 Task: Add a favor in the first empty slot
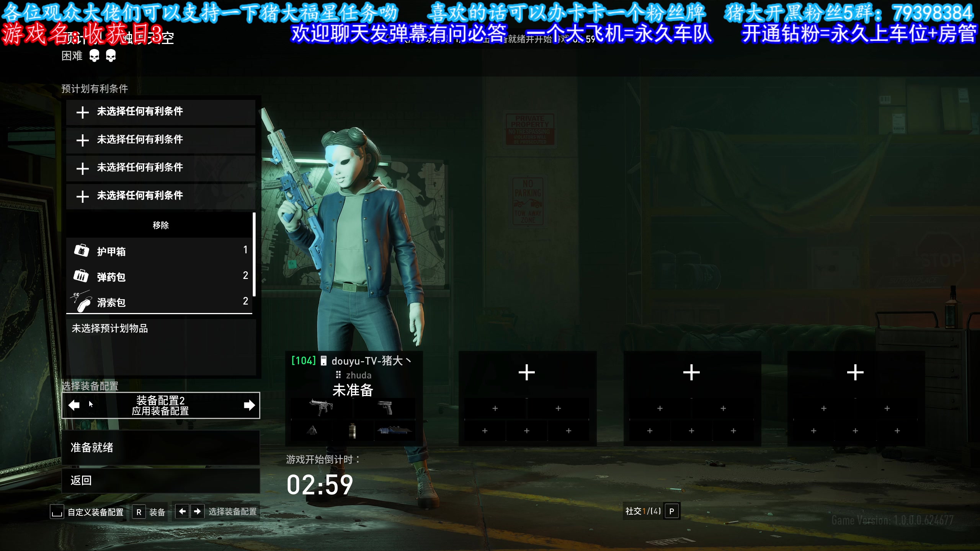tap(160, 112)
